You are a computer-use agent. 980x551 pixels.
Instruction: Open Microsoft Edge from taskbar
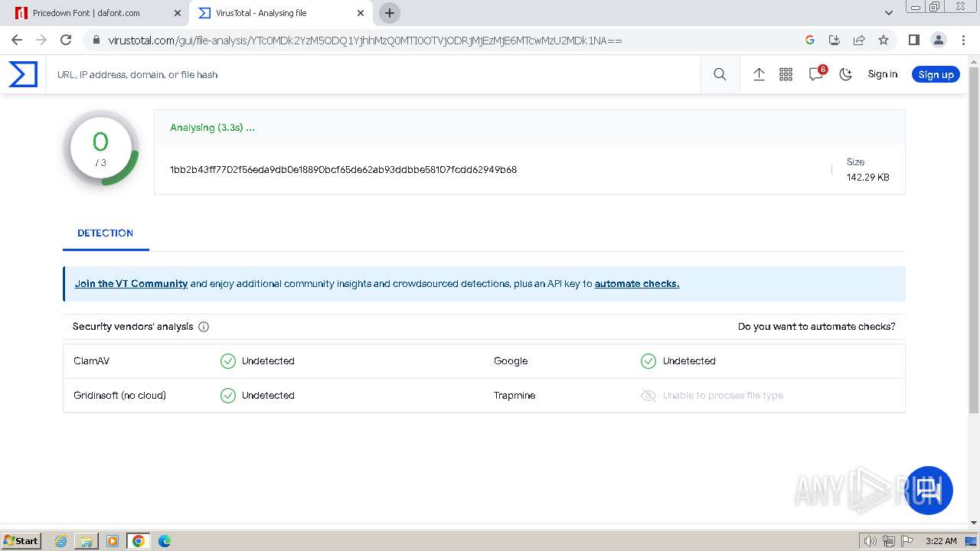(165, 541)
